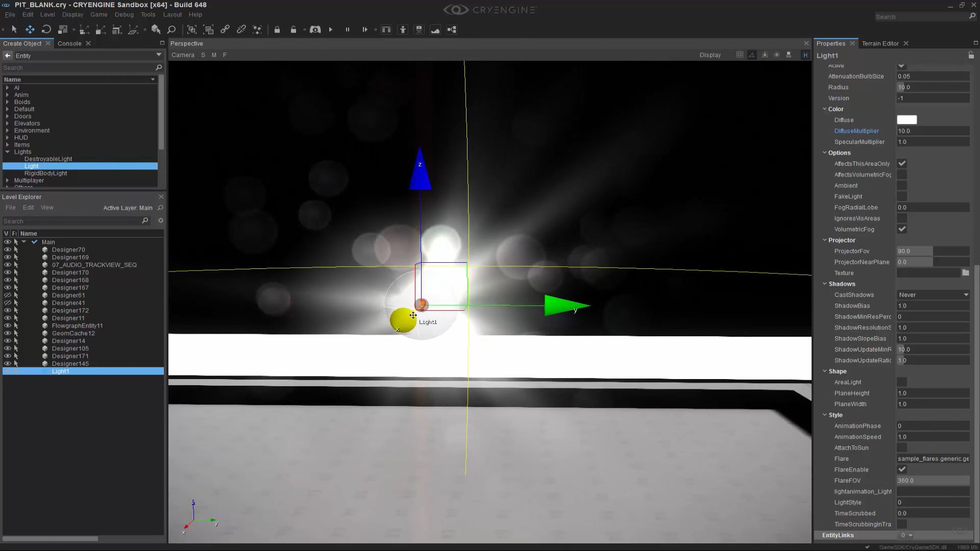Toggle visibility of Designer70
This screenshot has height=551, width=980.
7,250
